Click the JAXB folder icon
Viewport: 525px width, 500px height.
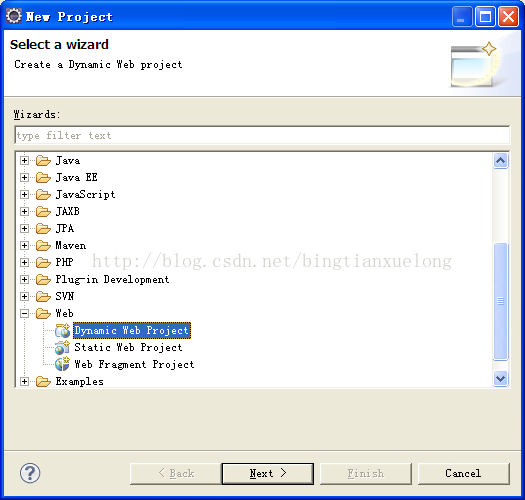[43, 212]
